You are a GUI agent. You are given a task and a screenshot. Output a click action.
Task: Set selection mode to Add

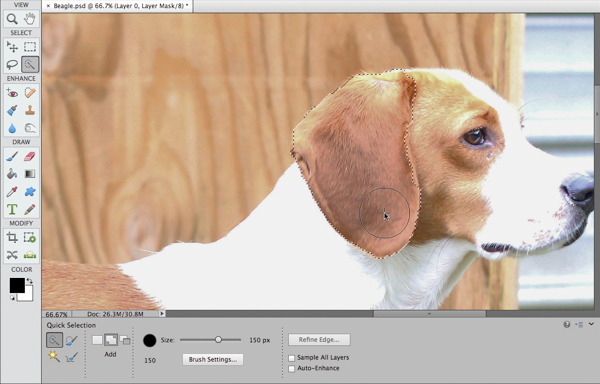(111, 340)
